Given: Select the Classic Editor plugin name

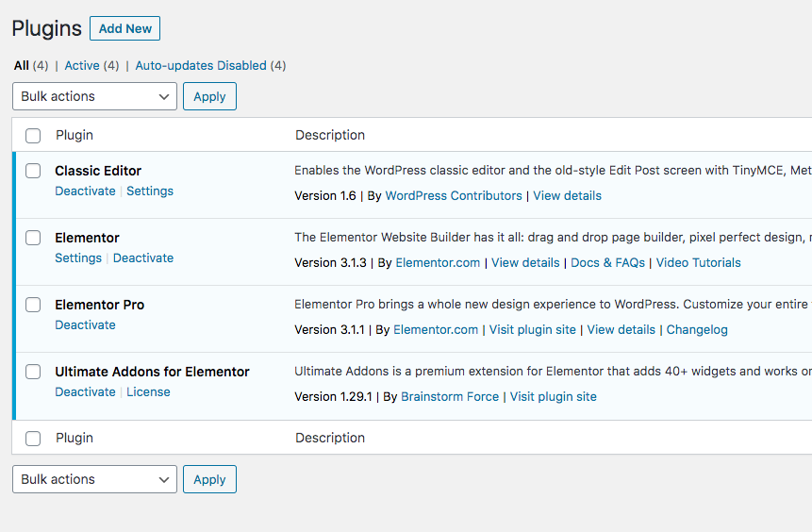Looking at the screenshot, I should (x=98, y=171).
